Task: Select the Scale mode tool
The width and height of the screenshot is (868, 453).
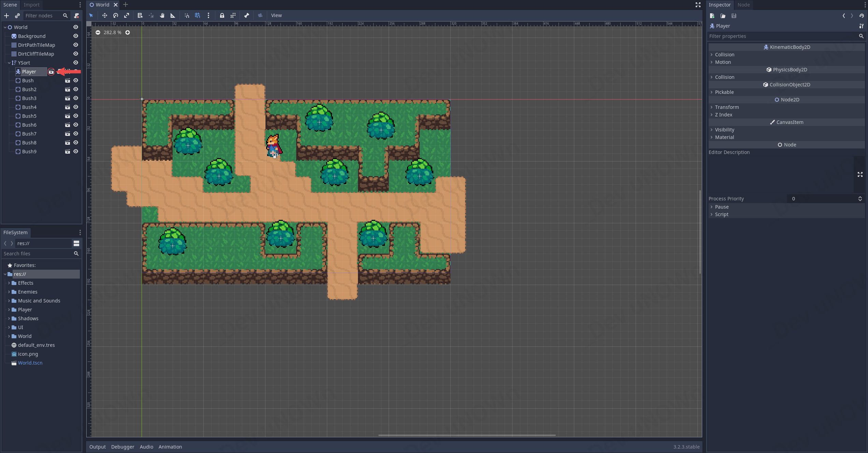Action: point(127,15)
